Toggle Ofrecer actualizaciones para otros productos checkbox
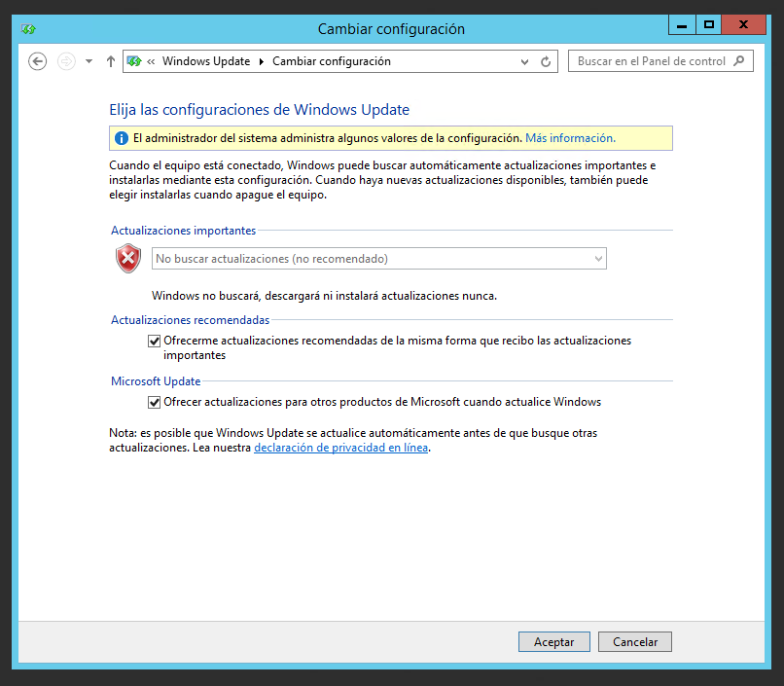The width and height of the screenshot is (784, 686). pos(154,402)
